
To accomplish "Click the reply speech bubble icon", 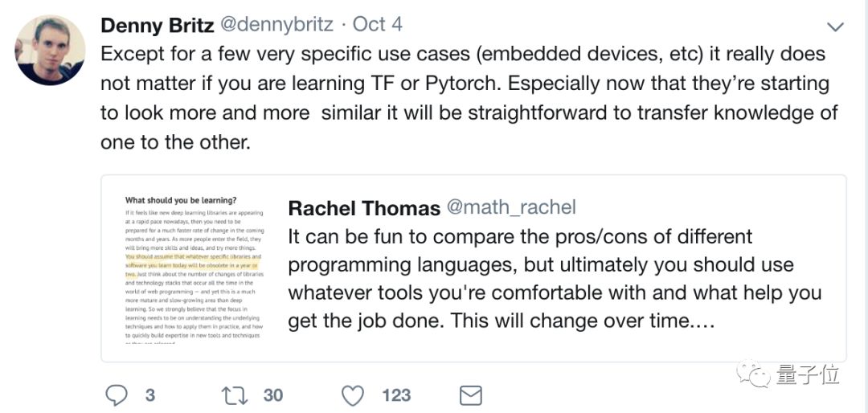I will click(x=117, y=395).
